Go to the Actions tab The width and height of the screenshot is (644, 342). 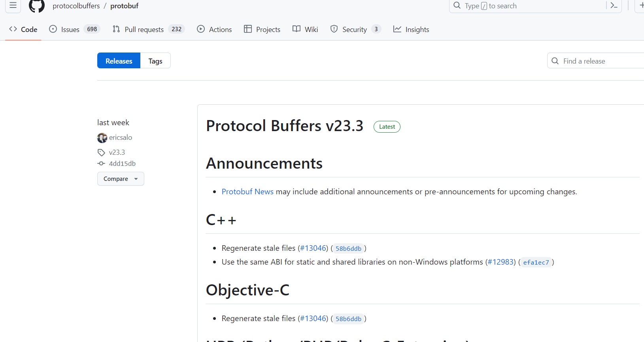pos(214,29)
